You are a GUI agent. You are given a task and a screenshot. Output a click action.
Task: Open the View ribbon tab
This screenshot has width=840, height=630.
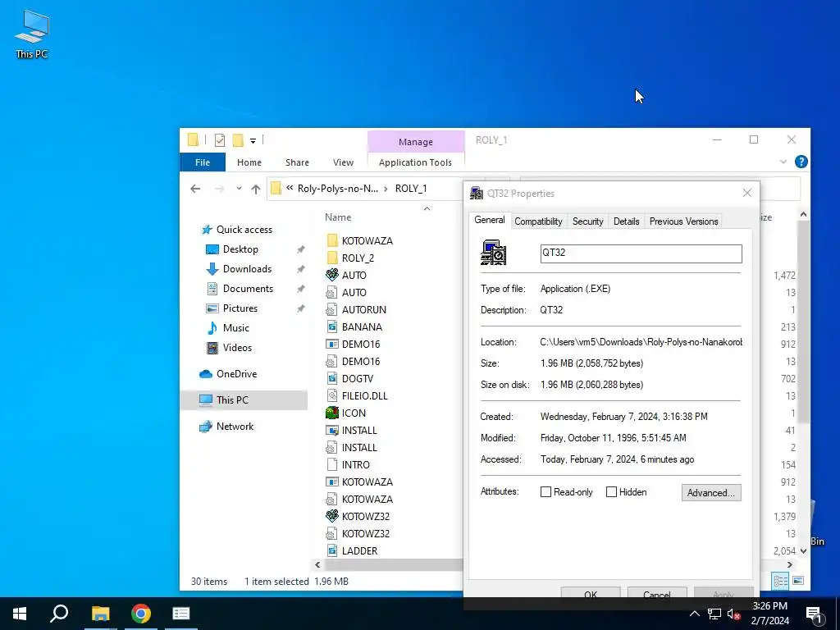343,162
